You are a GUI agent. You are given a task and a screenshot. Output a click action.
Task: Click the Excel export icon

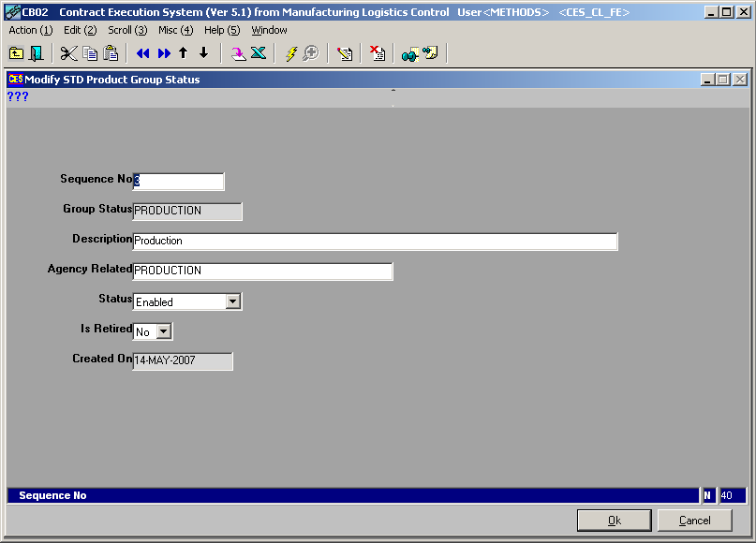pyautogui.click(x=259, y=54)
